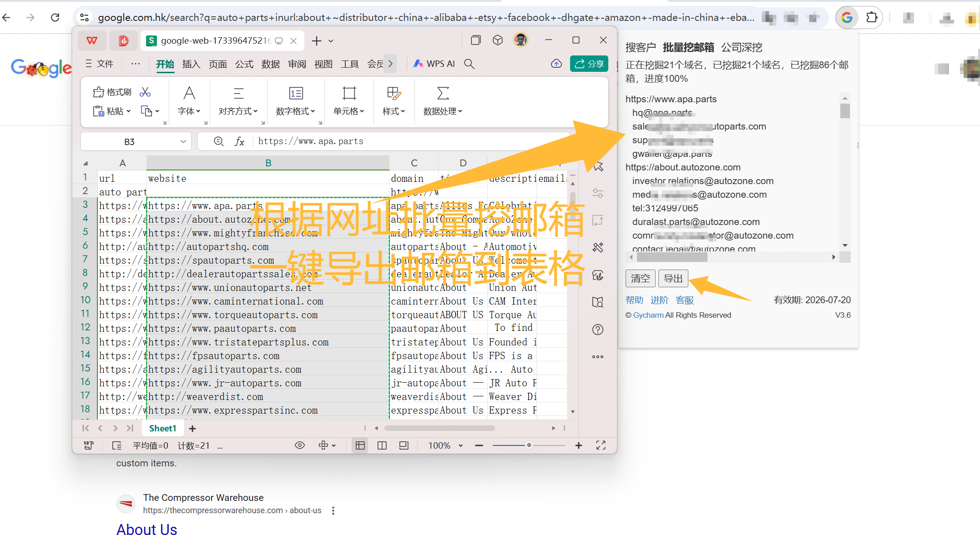Click the WPS user avatar

click(x=520, y=40)
